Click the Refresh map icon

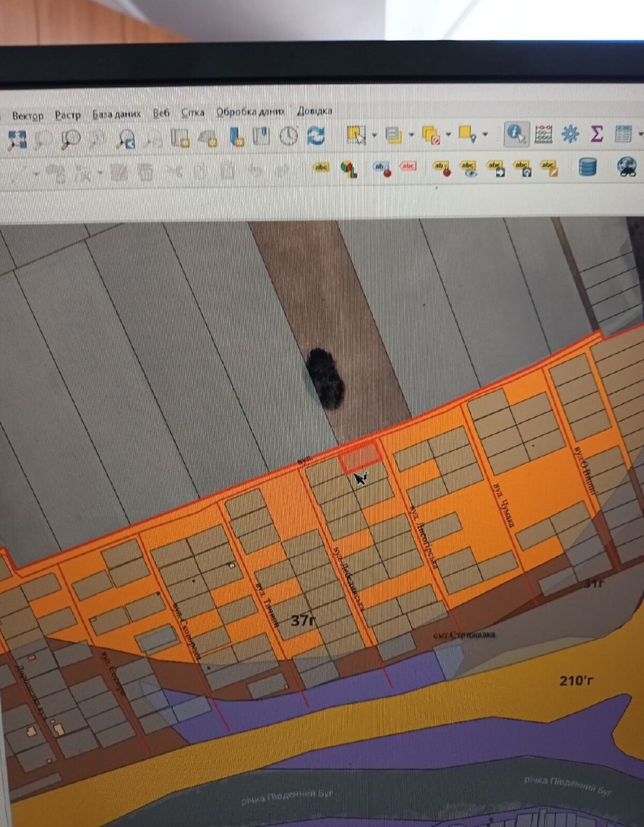[x=316, y=136]
